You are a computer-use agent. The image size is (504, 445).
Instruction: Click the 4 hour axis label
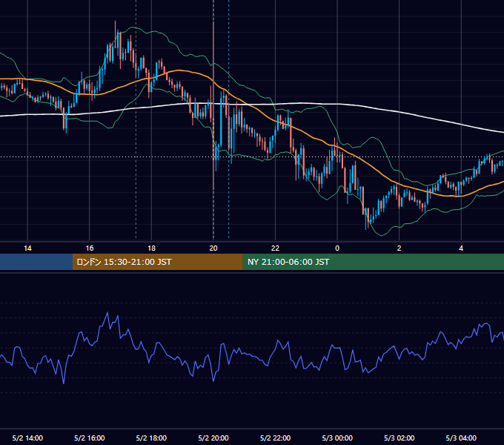(x=461, y=248)
